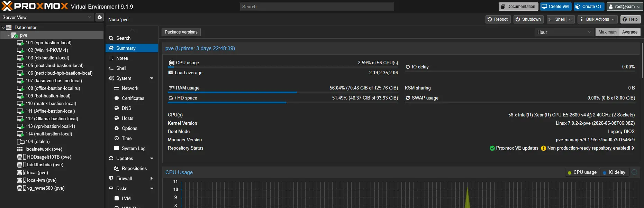Select VM 112 (Ollama-bastion-local)
This screenshot has width=644, height=208.
(52, 119)
